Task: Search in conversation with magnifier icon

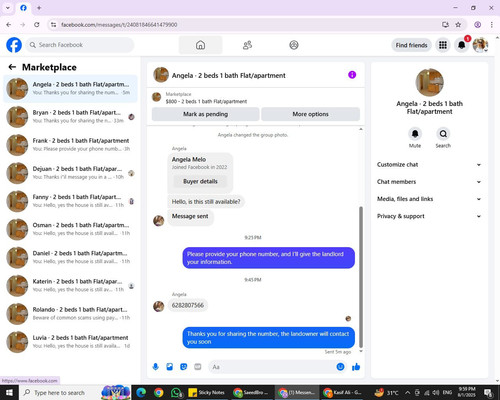Action: pos(443,134)
